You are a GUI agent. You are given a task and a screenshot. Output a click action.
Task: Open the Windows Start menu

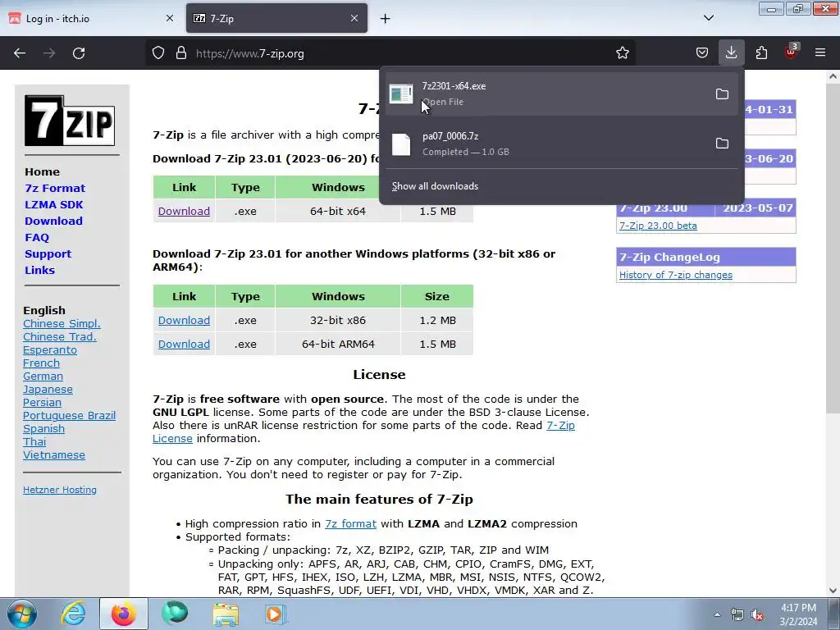[x=22, y=614]
